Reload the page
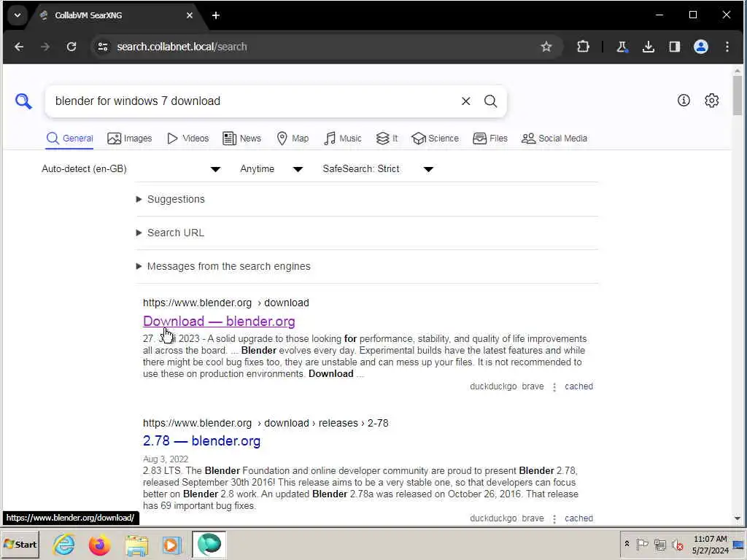This screenshot has width=747, height=560. tap(71, 47)
